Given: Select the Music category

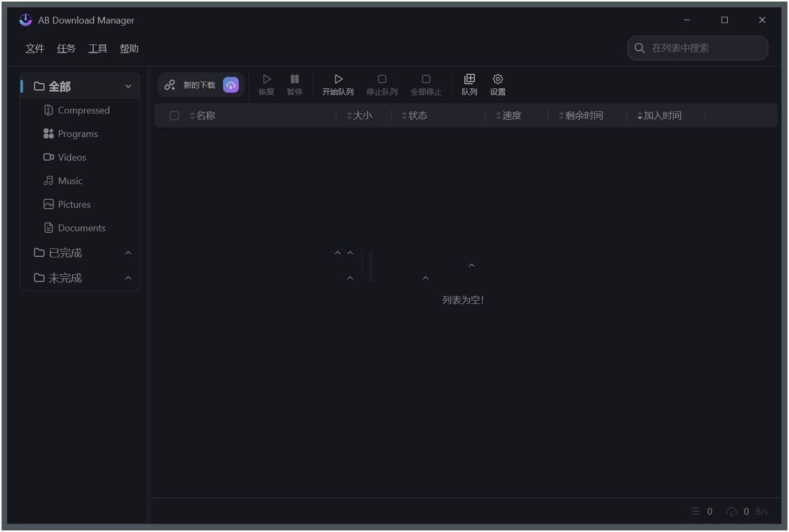Looking at the screenshot, I should pyautogui.click(x=70, y=180).
